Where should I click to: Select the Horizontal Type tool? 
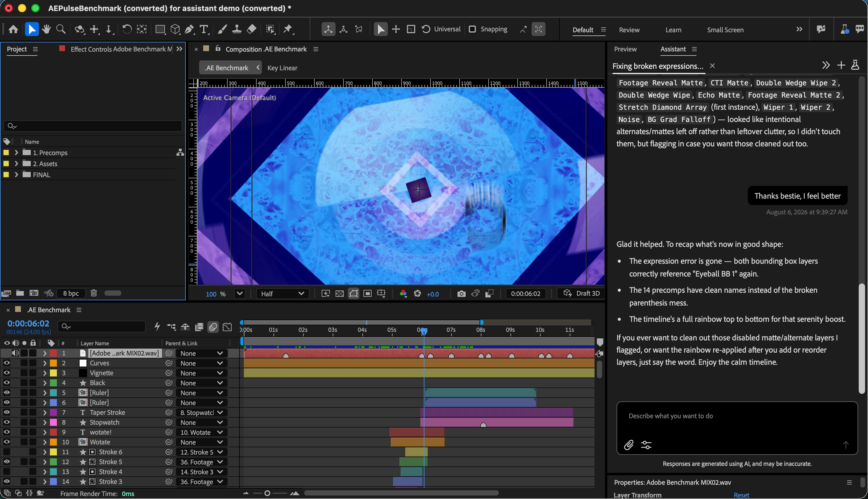pyautogui.click(x=204, y=29)
